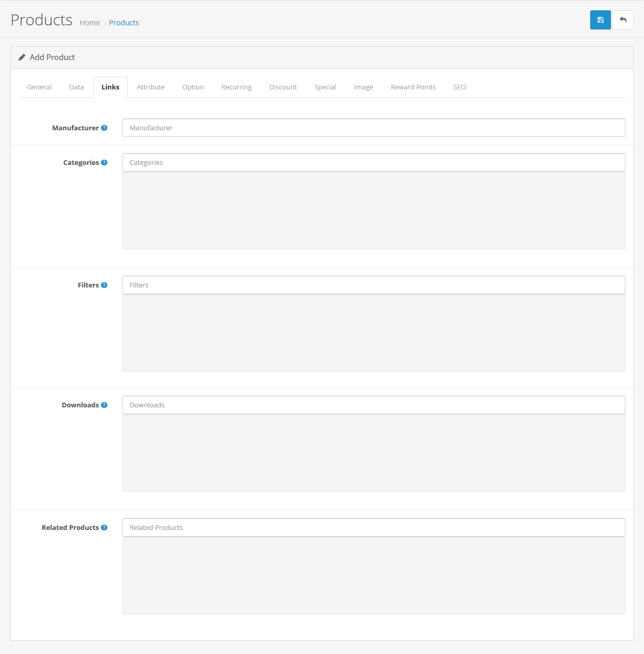Click the Cancel back-arrow icon

coord(623,20)
